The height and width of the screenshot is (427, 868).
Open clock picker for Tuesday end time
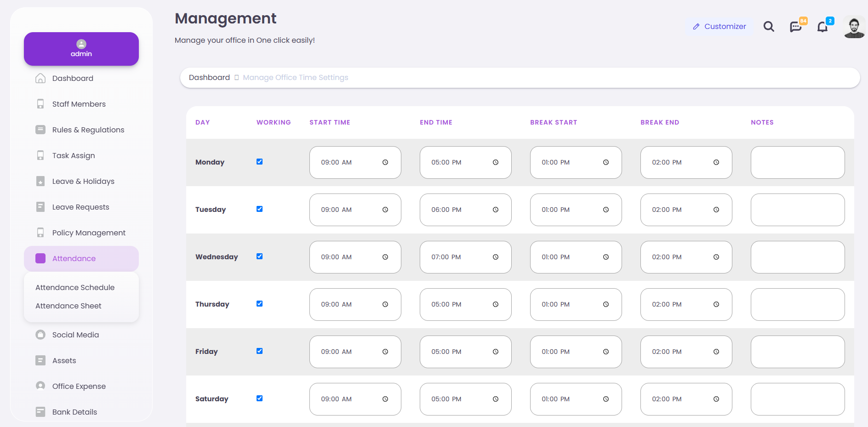coord(496,210)
